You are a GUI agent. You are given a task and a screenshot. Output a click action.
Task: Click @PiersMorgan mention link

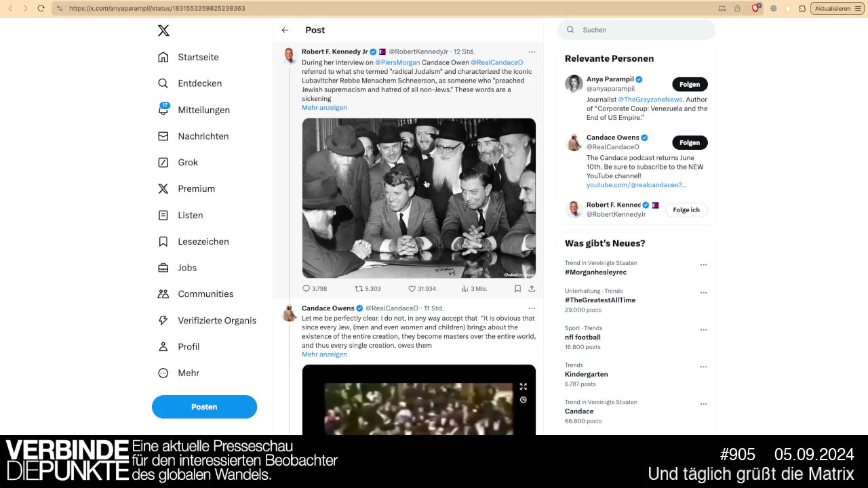pyautogui.click(x=397, y=62)
